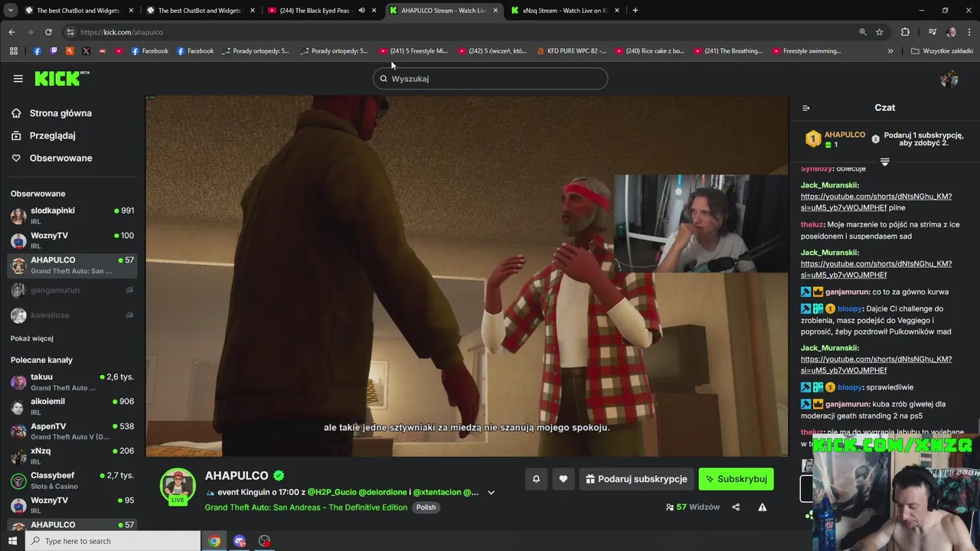Expand the pinned gift subscription banner

click(x=884, y=161)
